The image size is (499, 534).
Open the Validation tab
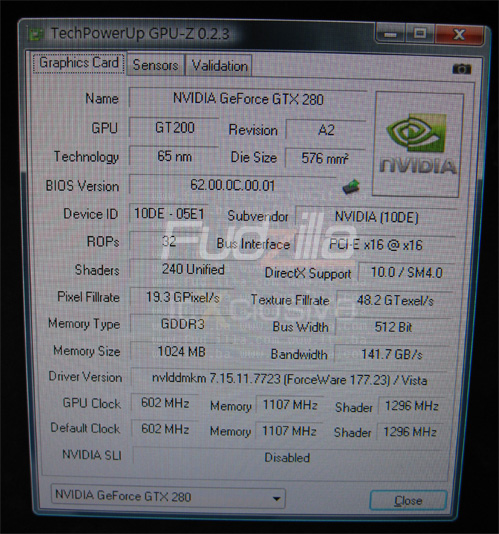click(219, 65)
